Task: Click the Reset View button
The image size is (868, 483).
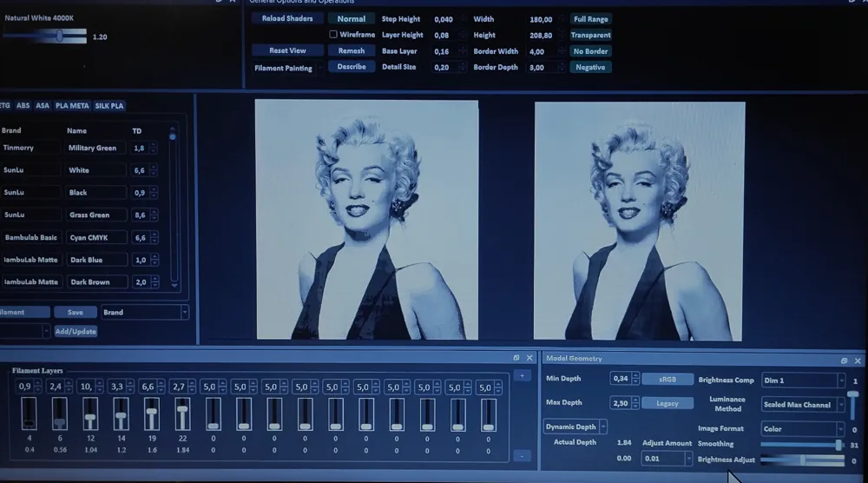Action: pos(286,50)
